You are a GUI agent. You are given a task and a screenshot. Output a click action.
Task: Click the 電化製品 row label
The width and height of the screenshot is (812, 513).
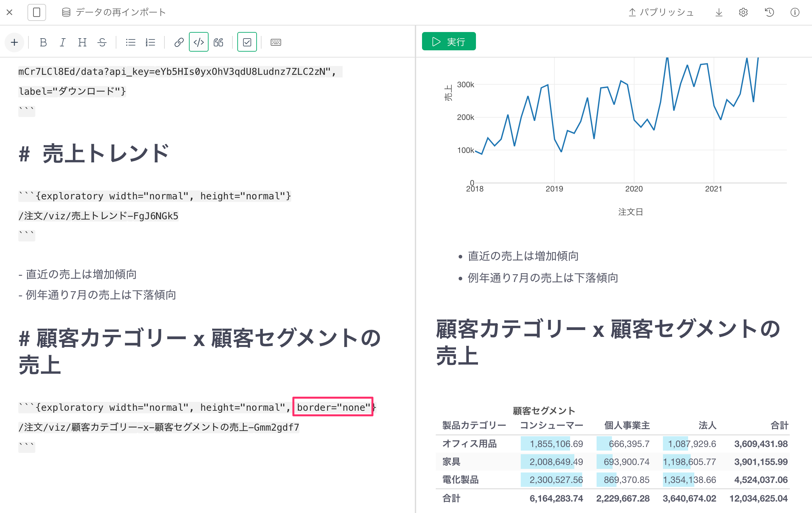[x=460, y=480]
